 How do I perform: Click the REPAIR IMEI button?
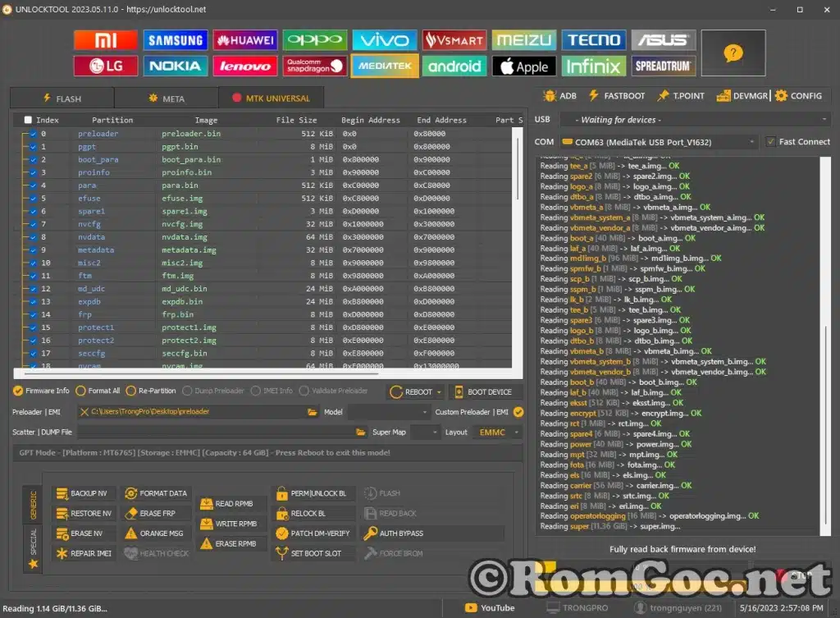[84, 554]
